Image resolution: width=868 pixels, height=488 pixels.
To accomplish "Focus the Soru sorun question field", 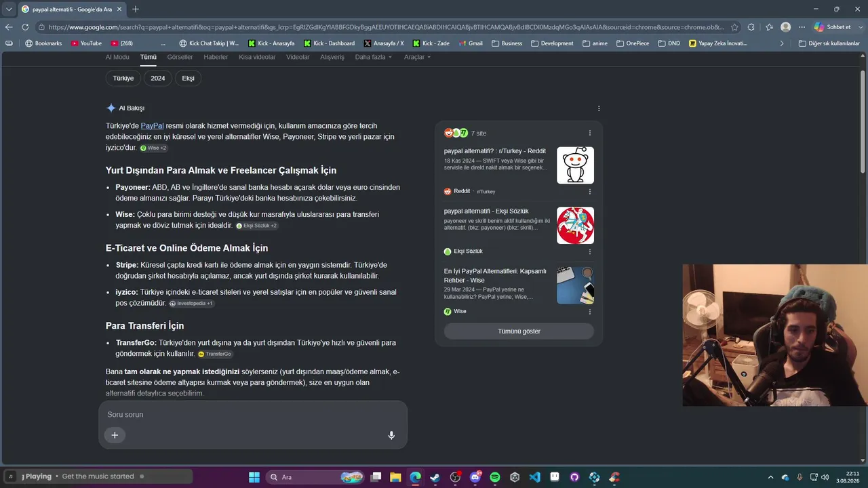I will coord(253,414).
